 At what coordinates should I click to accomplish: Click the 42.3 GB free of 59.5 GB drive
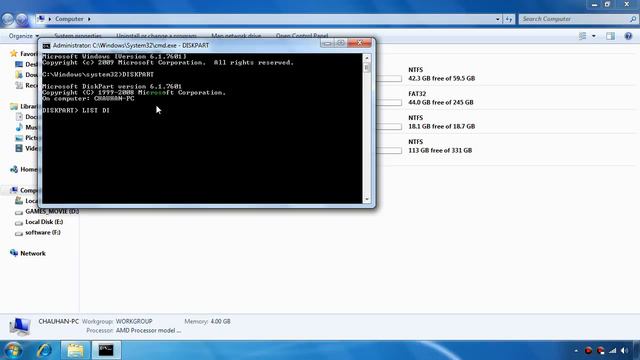441,78
